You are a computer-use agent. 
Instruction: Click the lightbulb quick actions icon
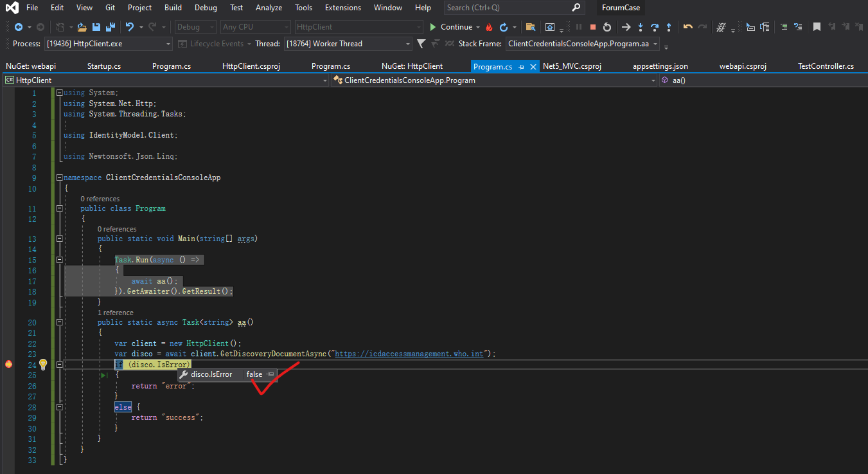point(43,364)
